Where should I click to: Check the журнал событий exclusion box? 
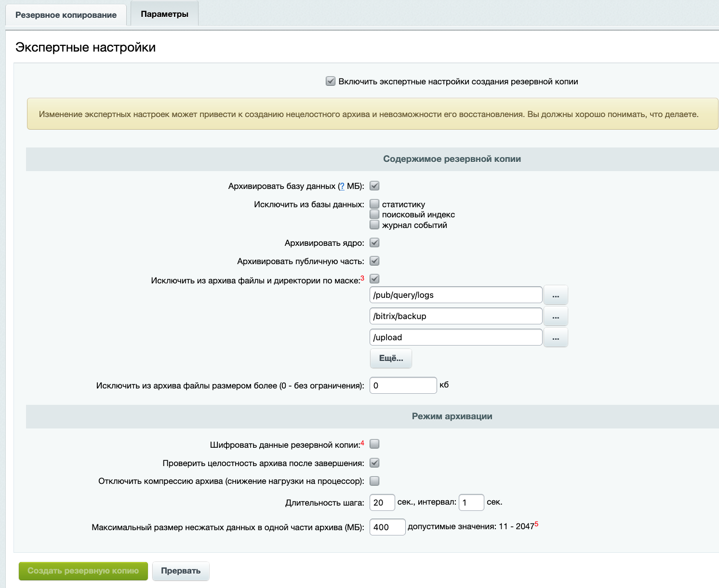click(x=374, y=225)
